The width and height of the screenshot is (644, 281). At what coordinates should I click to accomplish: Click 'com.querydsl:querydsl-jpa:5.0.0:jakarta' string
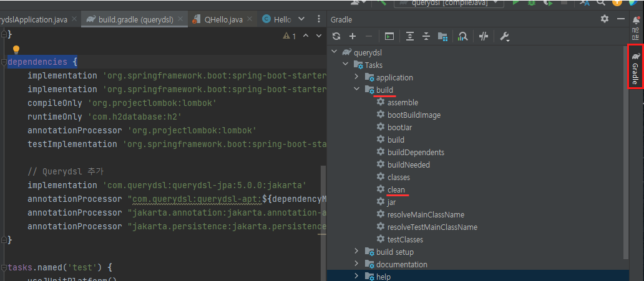[205, 186]
